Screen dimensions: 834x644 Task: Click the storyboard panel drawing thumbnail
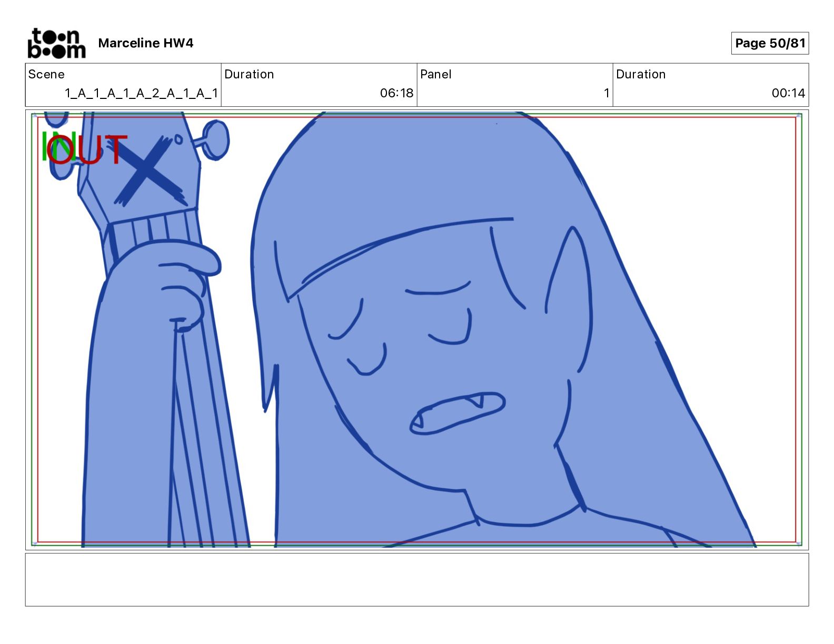(416, 330)
